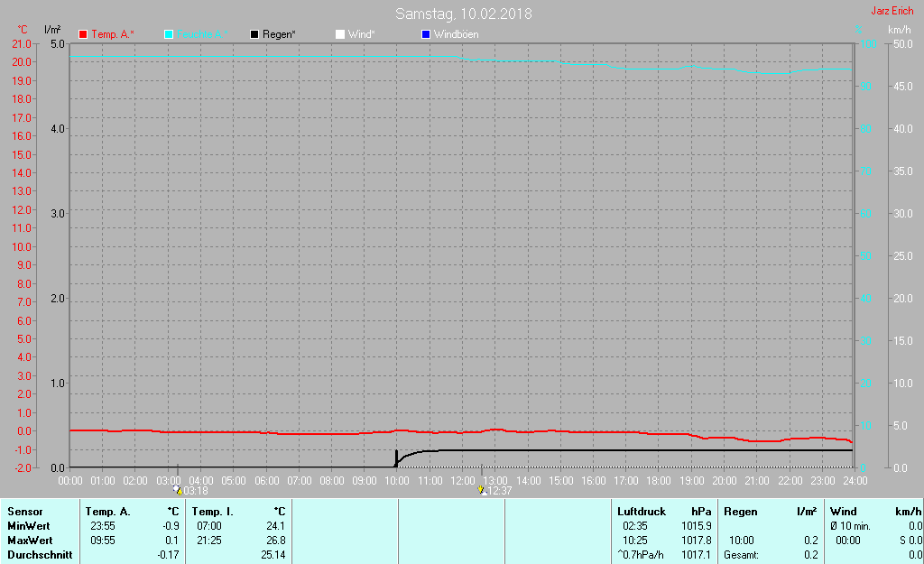The height and width of the screenshot is (564, 924).
Task: Click the moonrise icon at 03:18
Action: pos(178,490)
